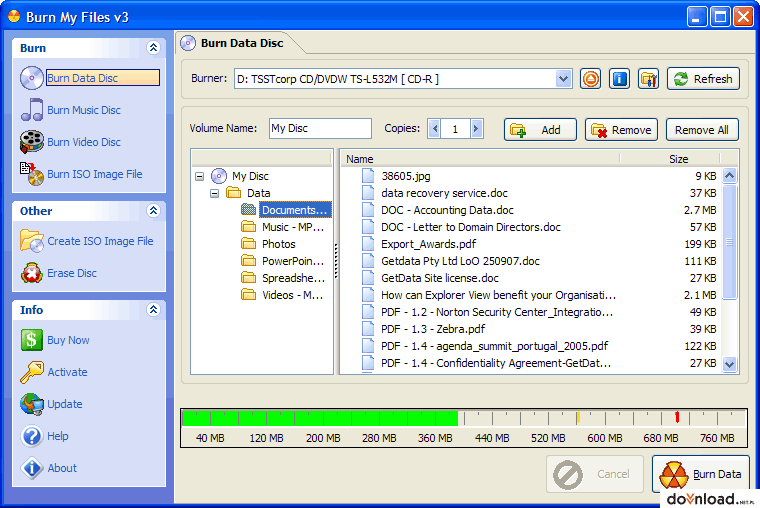Increase copies with right arrow
760x508 pixels.
tap(476, 128)
